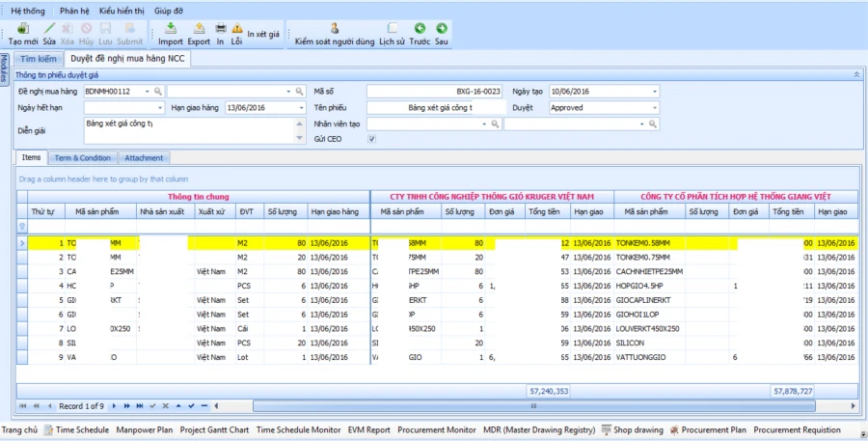Click the In xét giá button
The width and height of the screenshot is (868, 441).
263,35
